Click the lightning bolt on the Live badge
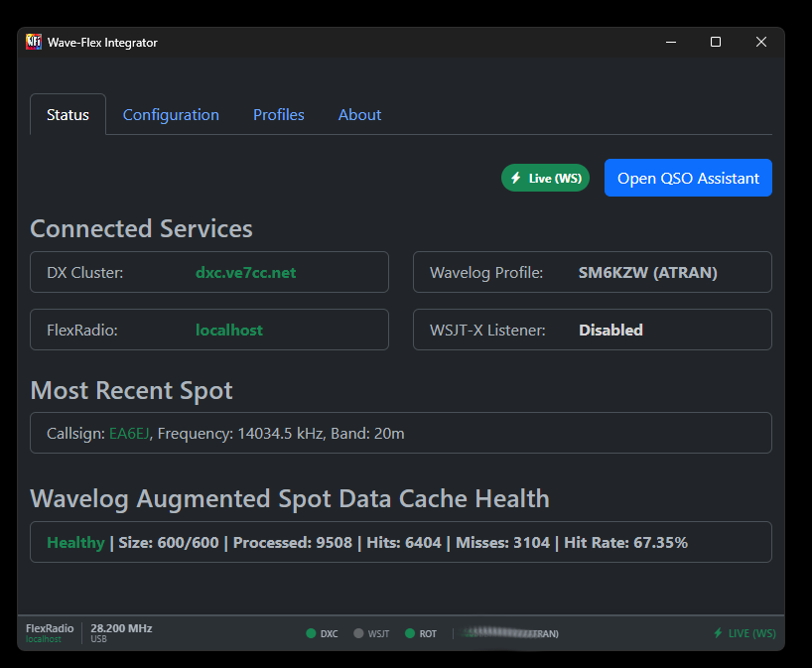The height and width of the screenshot is (668, 812). (x=515, y=177)
